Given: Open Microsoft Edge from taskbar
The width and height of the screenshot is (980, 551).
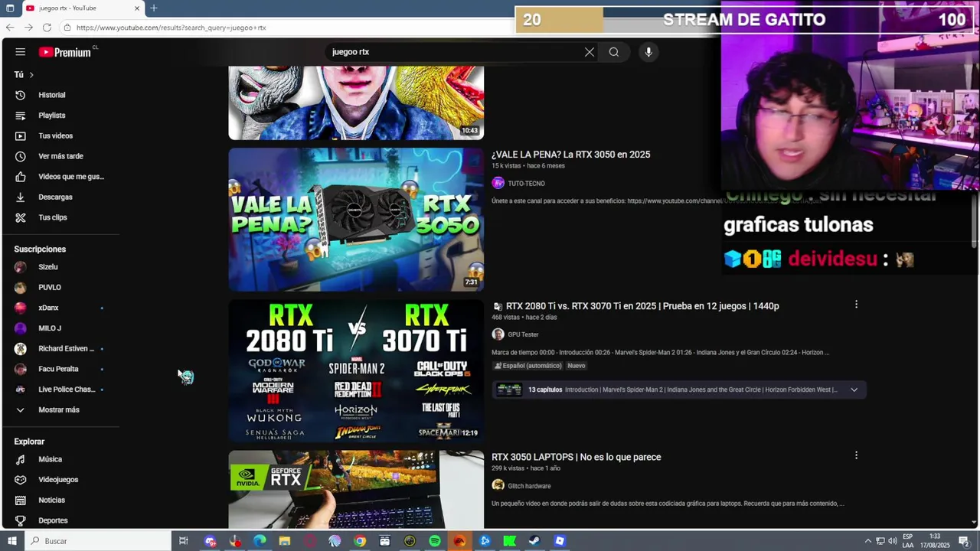Looking at the screenshot, I should (x=260, y=541).
